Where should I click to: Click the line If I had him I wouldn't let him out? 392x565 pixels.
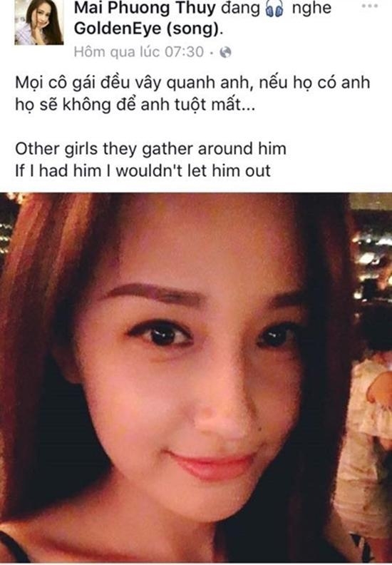tap(143, 170)
